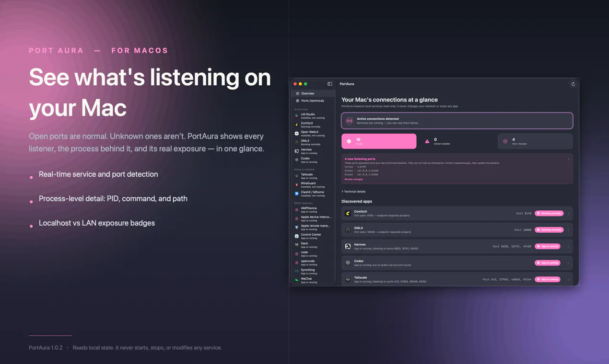Click 'Process-level detail: PID, command, and path'

113,199
